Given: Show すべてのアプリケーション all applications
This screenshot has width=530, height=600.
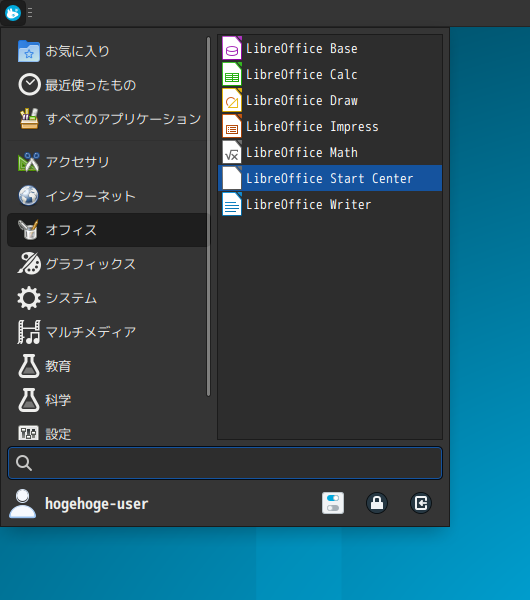Looking at the screenshot, I should click(107, 119).
